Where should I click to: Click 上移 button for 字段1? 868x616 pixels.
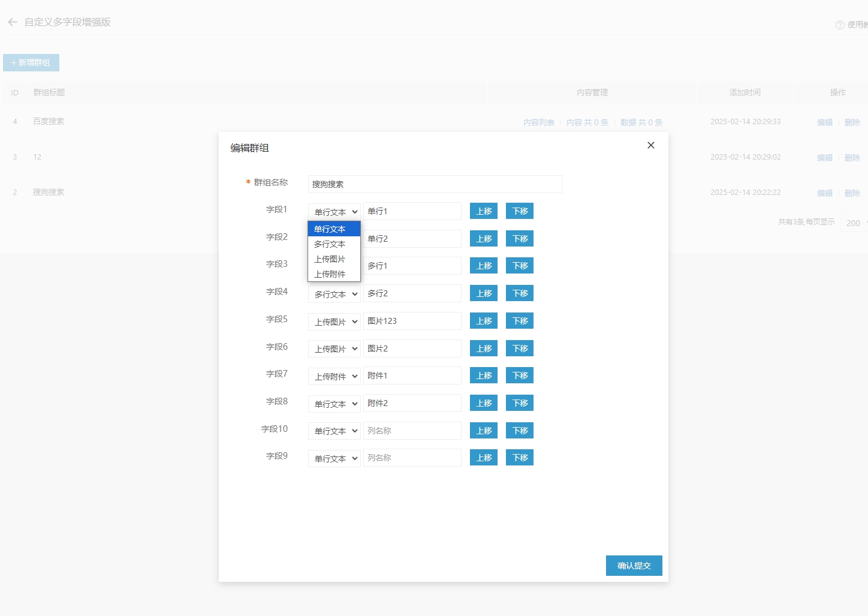pyautogui.click(x=484, y=211)
